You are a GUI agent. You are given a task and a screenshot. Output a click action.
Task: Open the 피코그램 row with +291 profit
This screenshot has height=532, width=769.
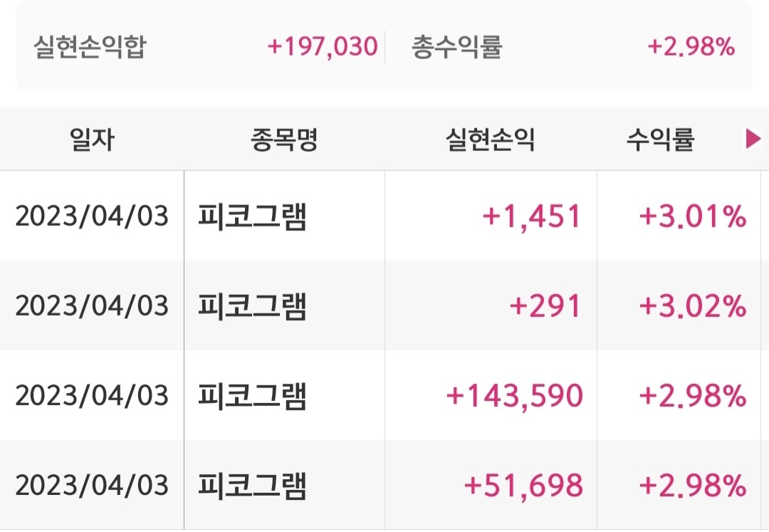(x=384, y=306)
